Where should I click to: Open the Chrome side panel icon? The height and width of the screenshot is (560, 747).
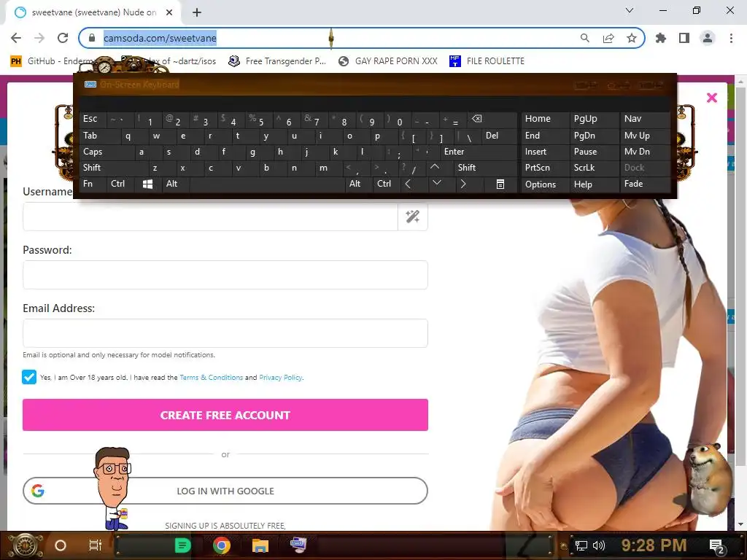[684, 38]
